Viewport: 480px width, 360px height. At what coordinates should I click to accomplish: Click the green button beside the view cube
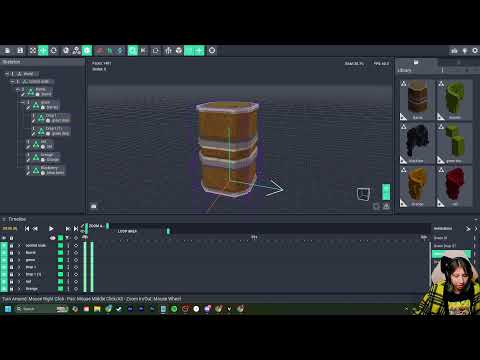click(386, 192)
